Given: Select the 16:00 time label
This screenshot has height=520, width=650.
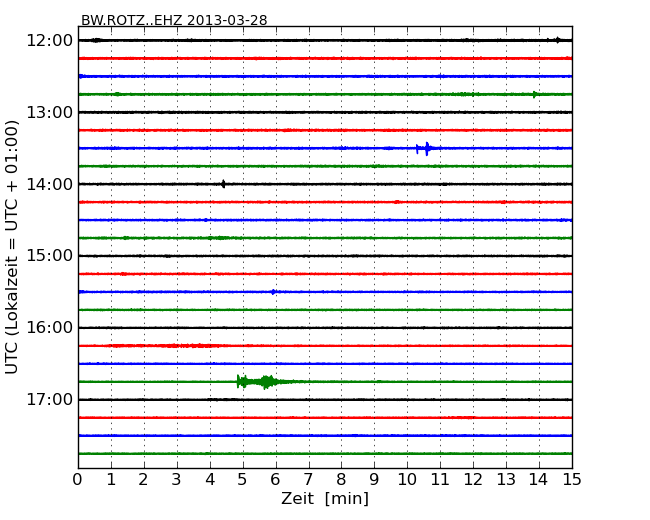Looking at the screenshot, I should click(49, 328).
